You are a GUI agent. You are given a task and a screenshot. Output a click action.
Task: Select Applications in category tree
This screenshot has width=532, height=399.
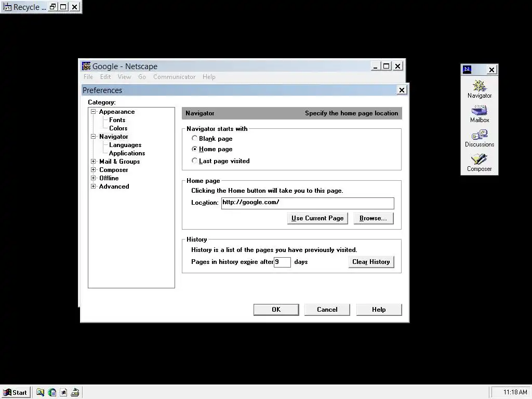(x=127, y=153)
